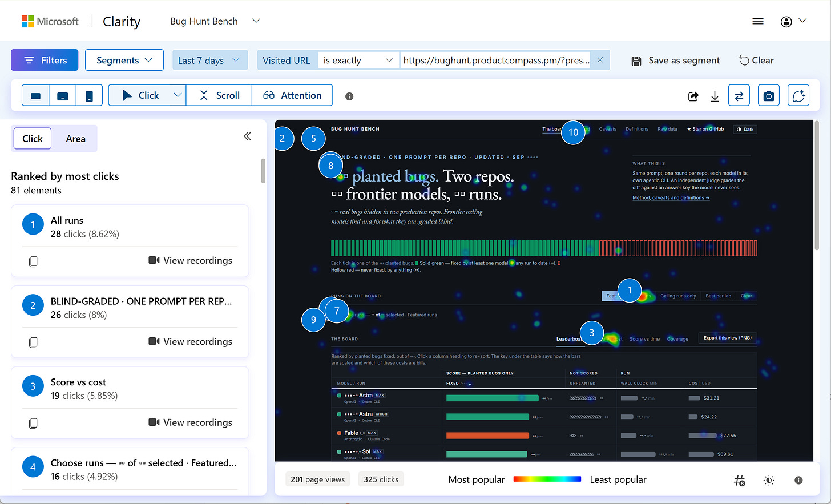The height and width of the screenshot is (504, 831).
Task: Expand the Click type dropdown arrow
Action: coord(178,96)
